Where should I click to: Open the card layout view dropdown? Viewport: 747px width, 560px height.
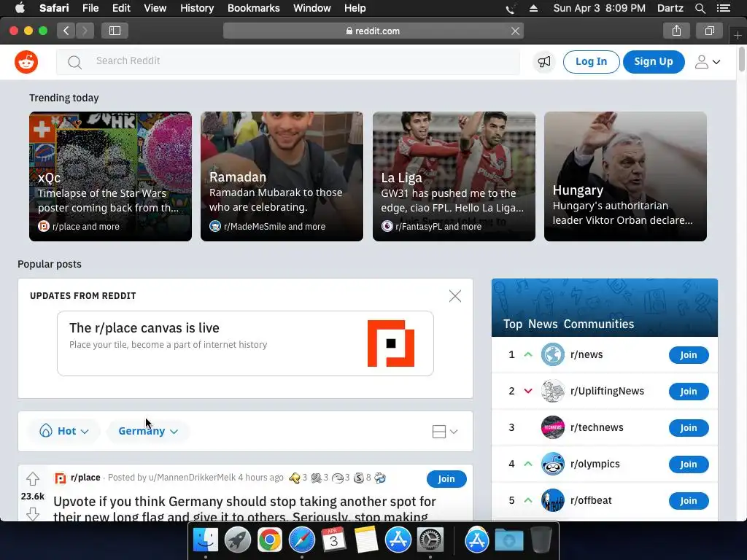coord(445,432)
